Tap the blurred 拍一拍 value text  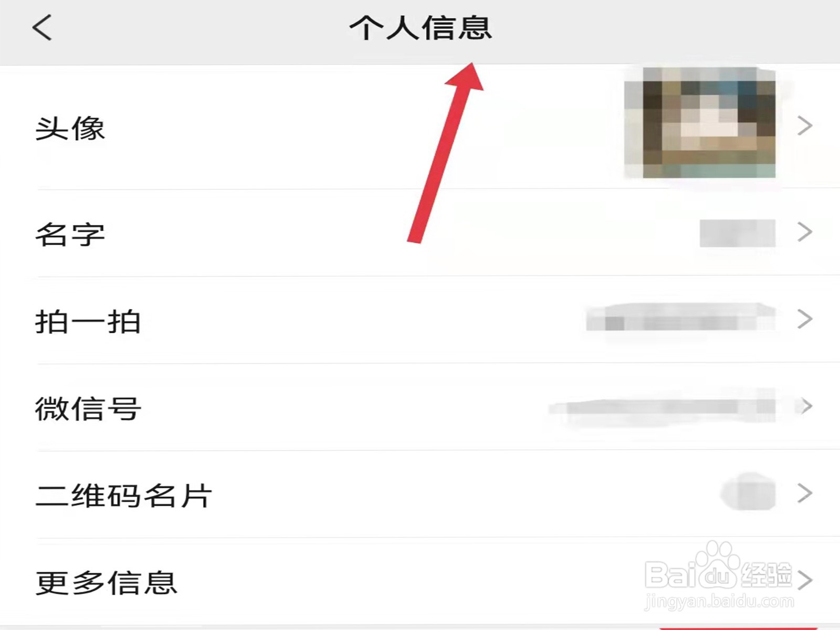[x=681, y=318]
